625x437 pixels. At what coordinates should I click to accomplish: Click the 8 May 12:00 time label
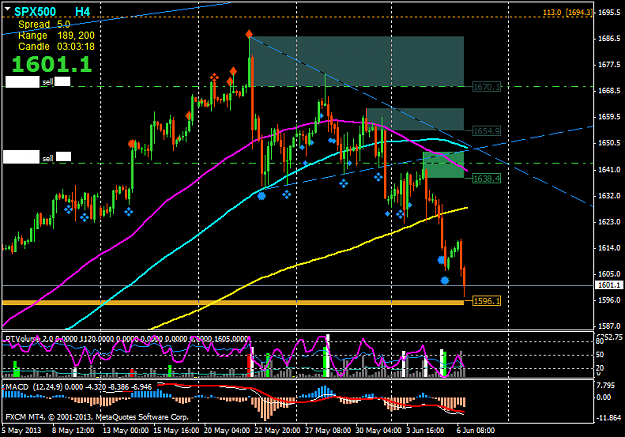[x=73, y=431]
